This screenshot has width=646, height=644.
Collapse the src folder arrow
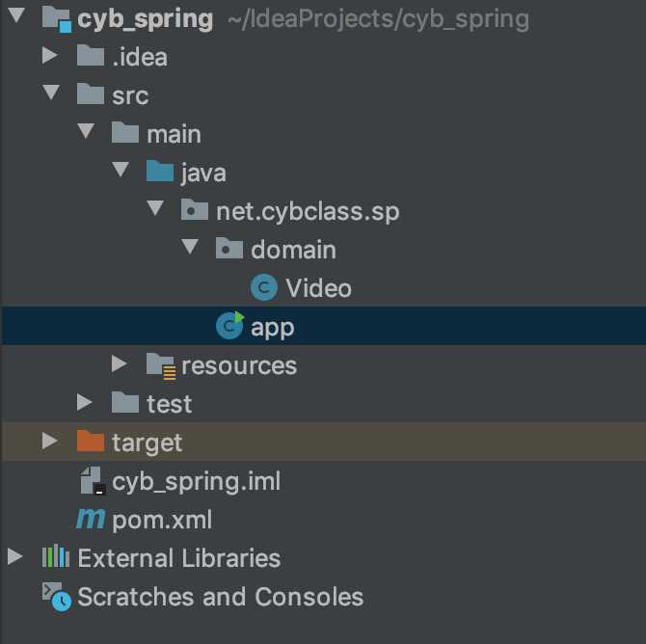(x=51, y=92)
